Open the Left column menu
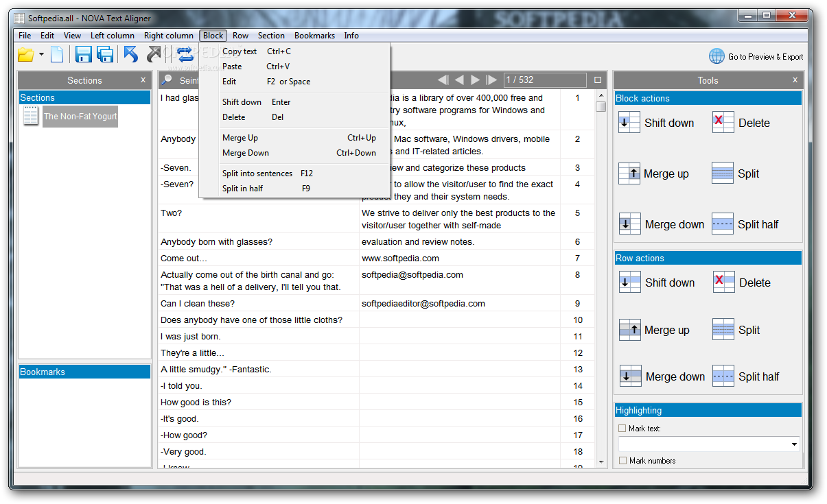827x504 pixels. pyautogui.click(x=113, y=36)
